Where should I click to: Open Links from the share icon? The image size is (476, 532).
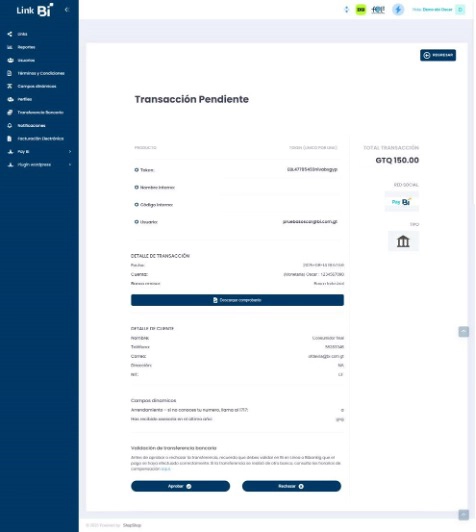[10, 34]
